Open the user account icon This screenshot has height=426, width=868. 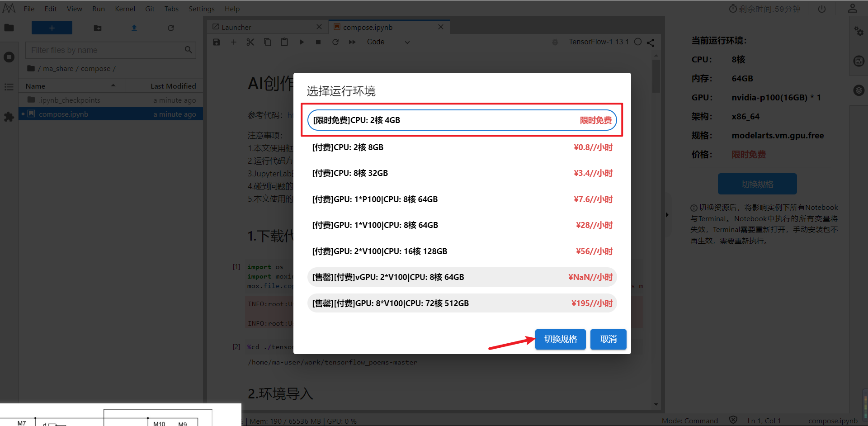[853, 9]
